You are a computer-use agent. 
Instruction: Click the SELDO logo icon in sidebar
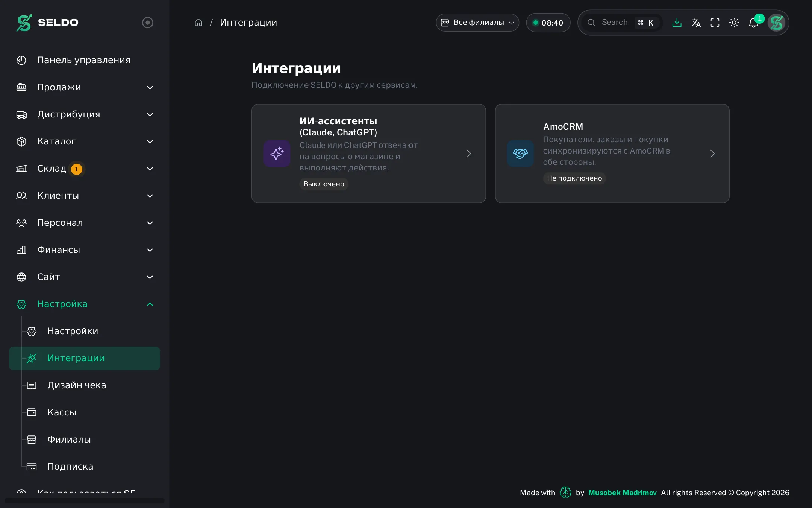pos(24,23)
